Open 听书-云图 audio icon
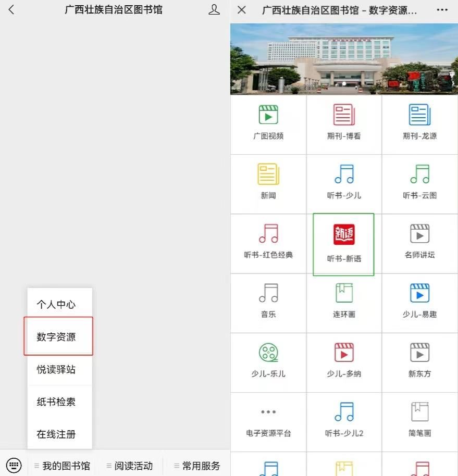The height and width of the screenshot is (476, 458). (420, 174)
